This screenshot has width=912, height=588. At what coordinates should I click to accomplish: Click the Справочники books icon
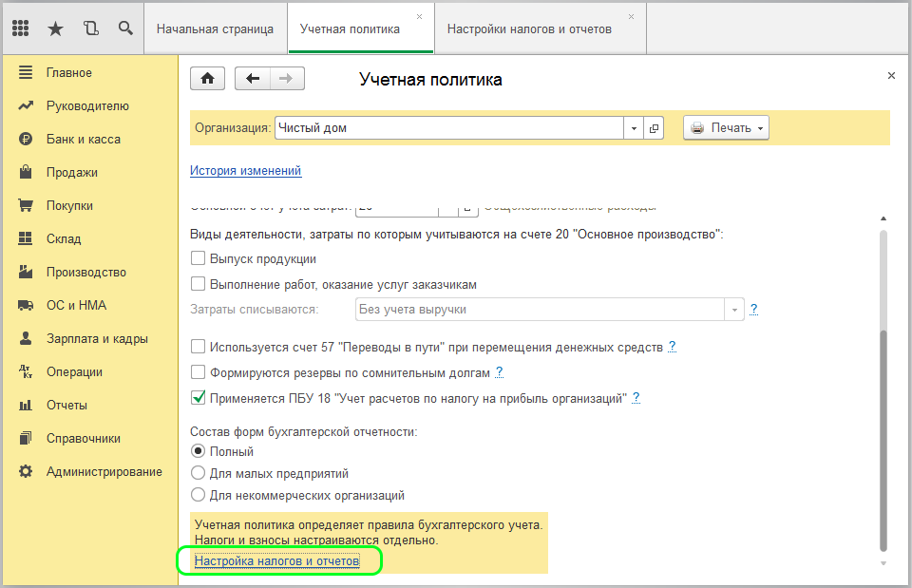click(x=25, y=438)
